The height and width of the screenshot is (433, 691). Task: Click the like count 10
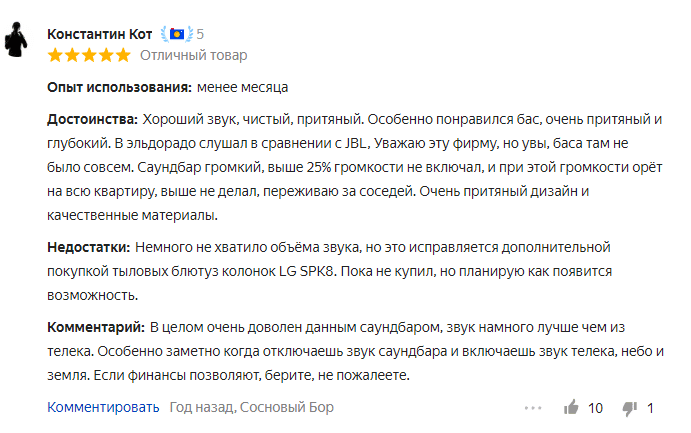click(x=595, y=408)
